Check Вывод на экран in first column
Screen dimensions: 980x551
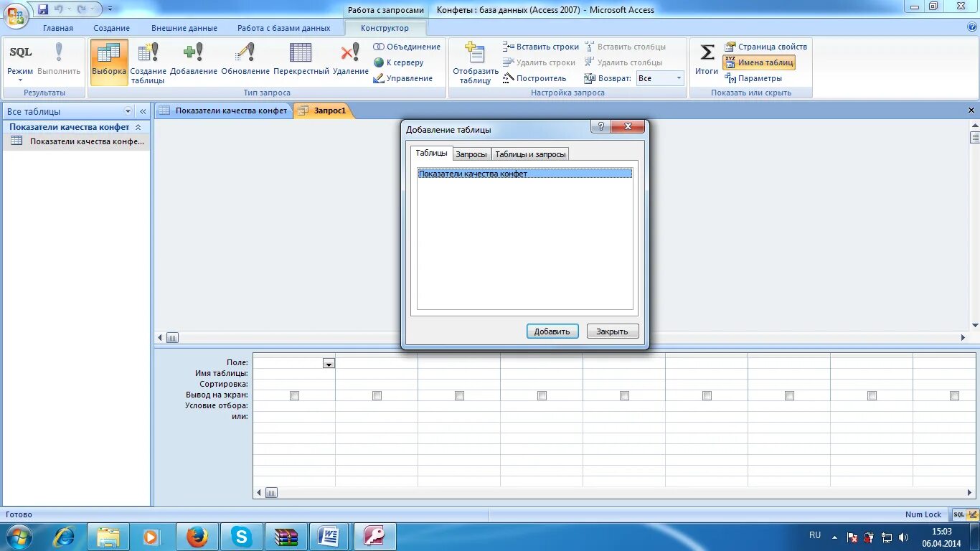point(294,395)
